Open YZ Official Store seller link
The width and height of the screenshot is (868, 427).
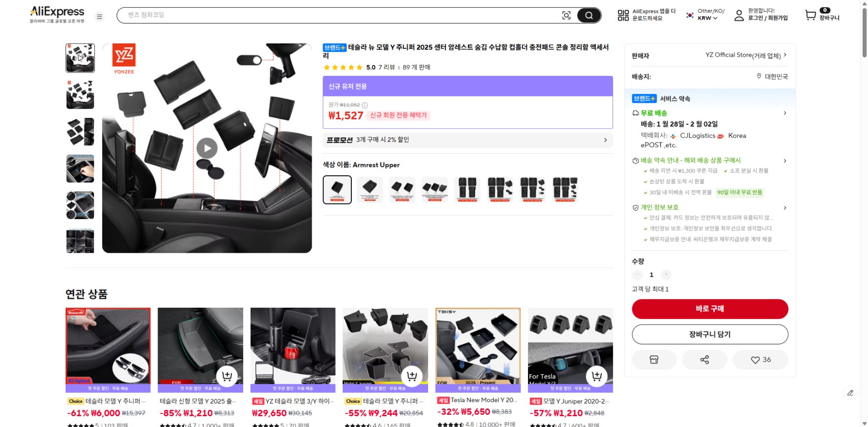point(746,55)
